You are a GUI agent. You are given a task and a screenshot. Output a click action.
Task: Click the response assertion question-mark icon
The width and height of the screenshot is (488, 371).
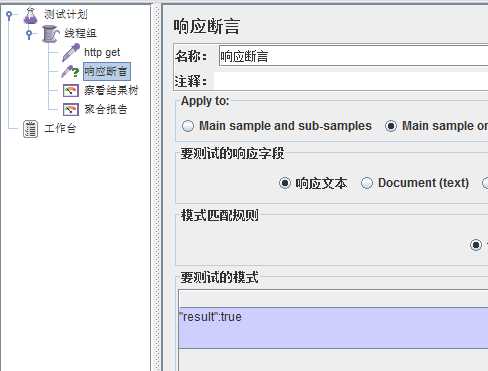click(x=71, y=71)
